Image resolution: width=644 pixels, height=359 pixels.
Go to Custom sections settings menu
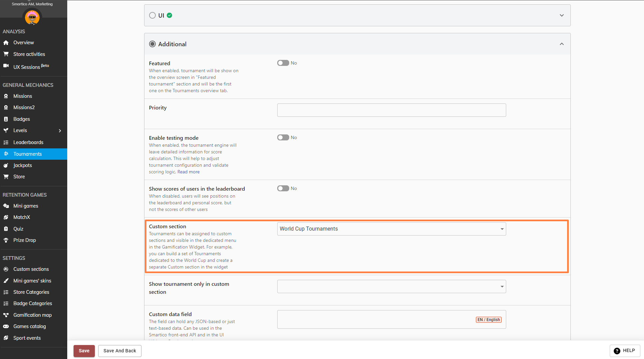point(31,269)
